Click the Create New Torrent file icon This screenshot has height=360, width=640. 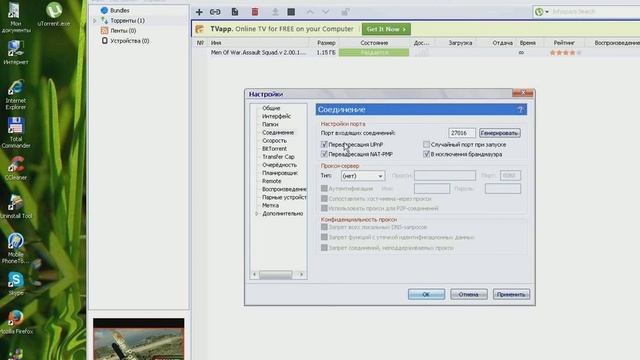(235, 12)
